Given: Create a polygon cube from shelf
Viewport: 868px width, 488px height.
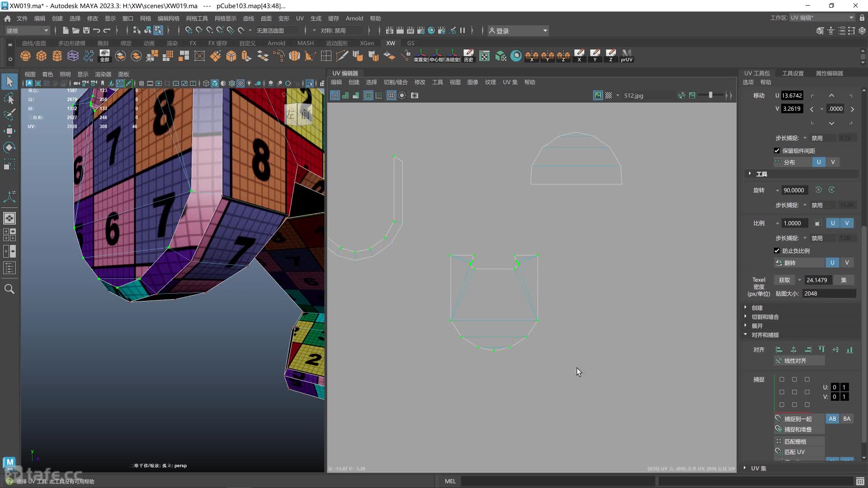Looking at the screenshot, I should (42, 56).
